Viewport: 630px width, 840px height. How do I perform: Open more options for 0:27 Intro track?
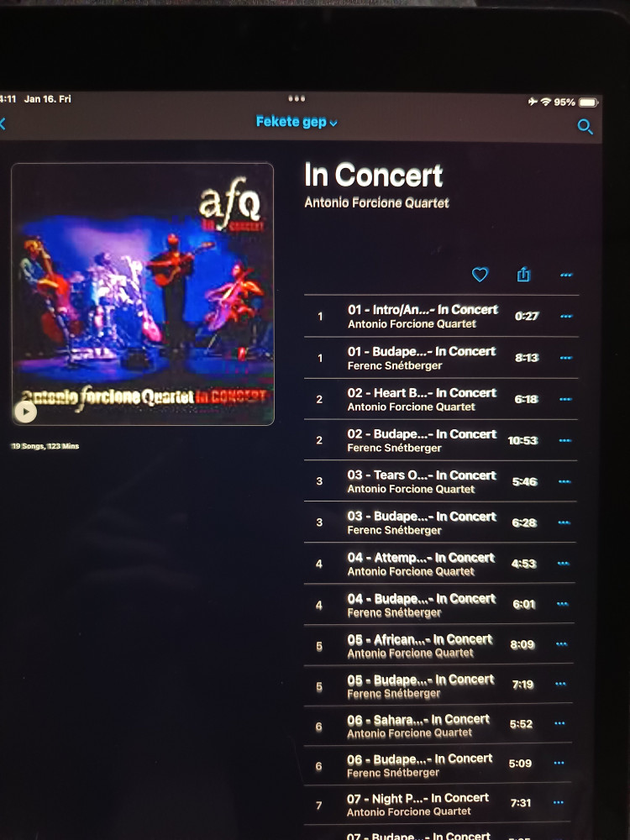(x=566, y=316)
